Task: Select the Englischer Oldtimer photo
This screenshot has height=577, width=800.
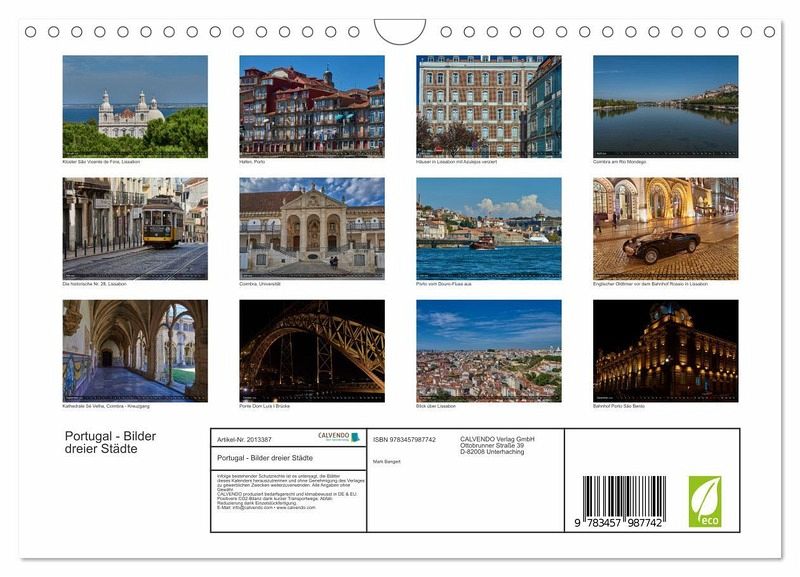Action: 665,229
